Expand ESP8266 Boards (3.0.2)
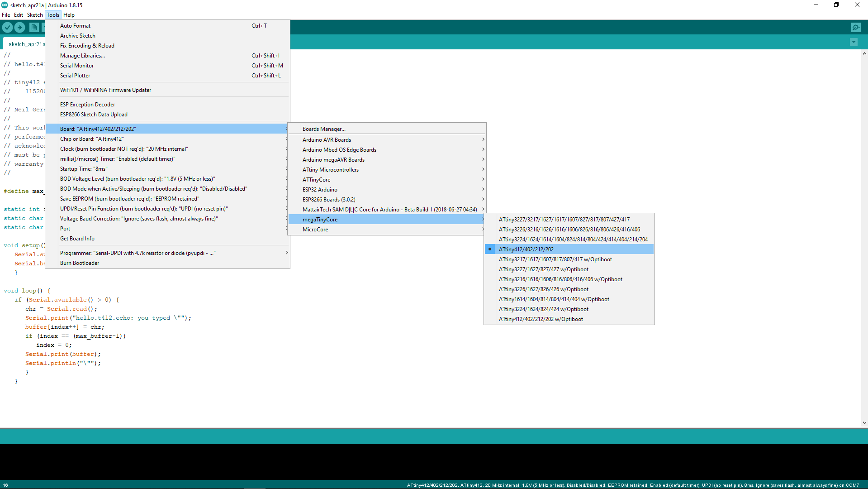Image resolution: width=868 pixels, height=489 pixels. click(x=387, y=200)
